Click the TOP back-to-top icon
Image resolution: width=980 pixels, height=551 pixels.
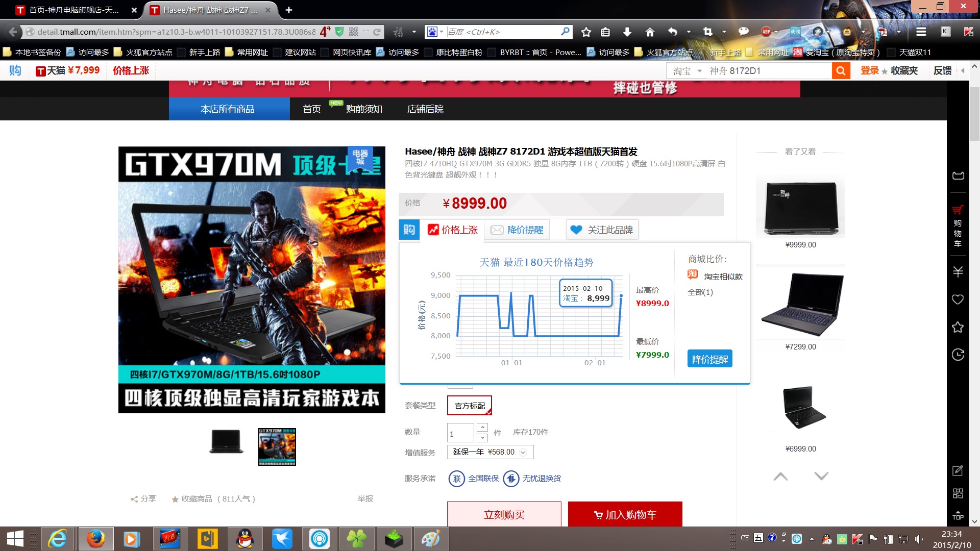tap(958, 515)
